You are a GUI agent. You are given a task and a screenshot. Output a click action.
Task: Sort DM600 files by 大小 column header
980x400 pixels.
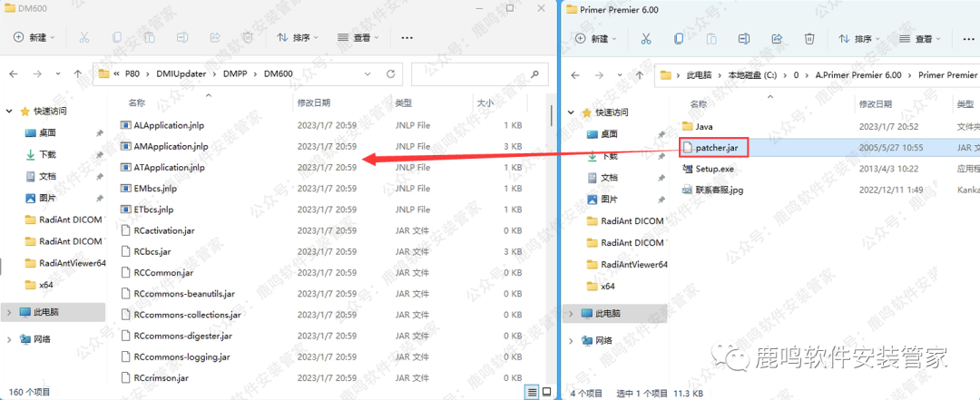click(485, 102)
